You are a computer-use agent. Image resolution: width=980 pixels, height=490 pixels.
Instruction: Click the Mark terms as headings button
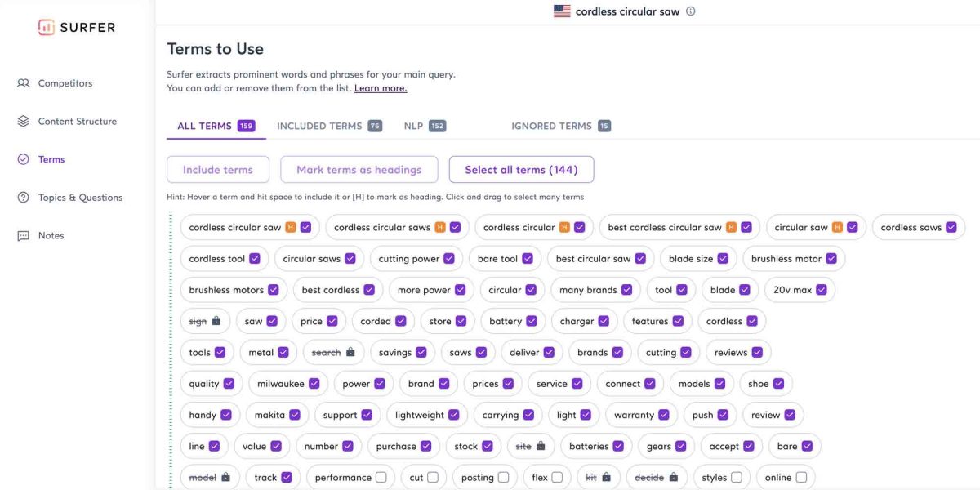point(359,170)
